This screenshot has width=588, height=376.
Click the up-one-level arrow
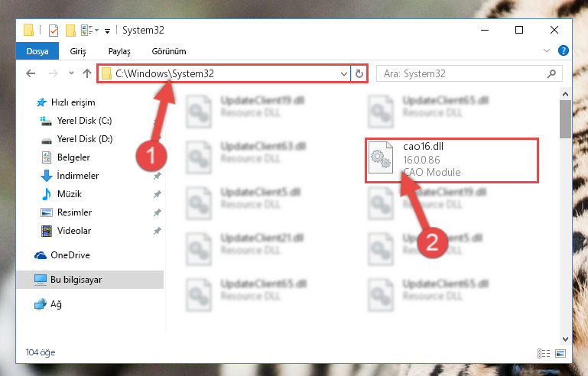(x=87, y=73)
